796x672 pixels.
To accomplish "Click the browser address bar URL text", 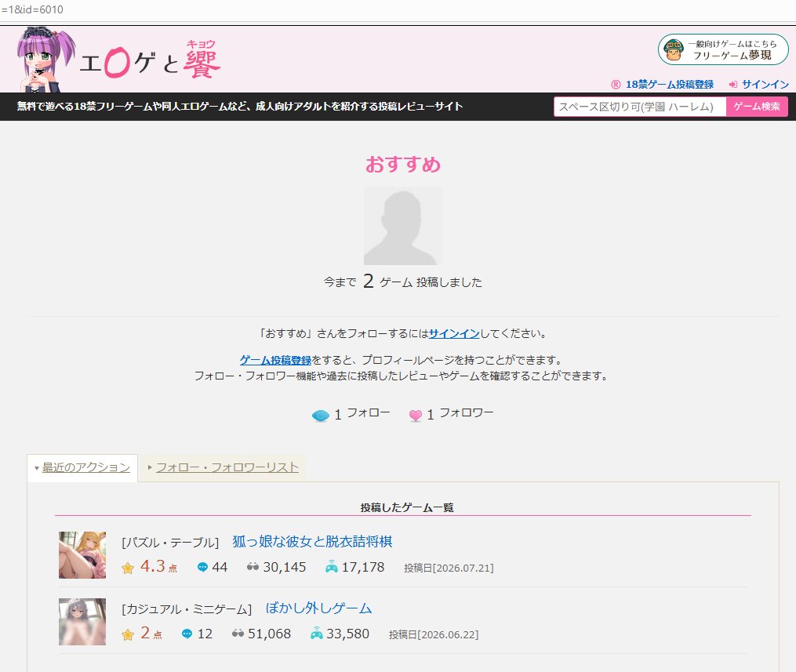I will point(32,9).
